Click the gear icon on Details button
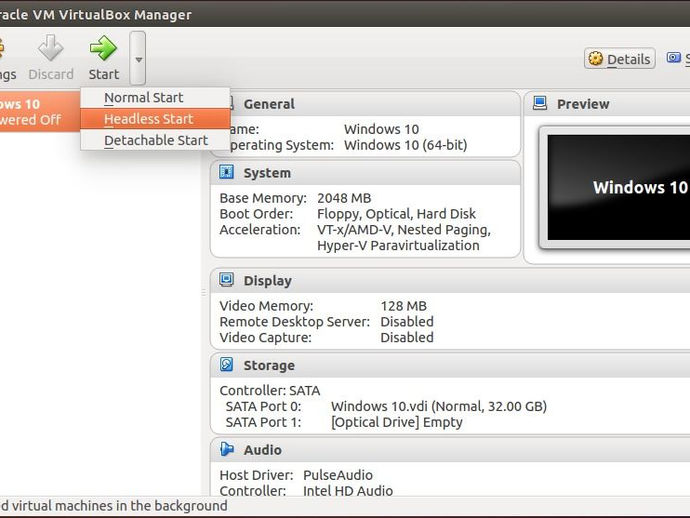This screenshot has height=518, width=690. point(595,58)
